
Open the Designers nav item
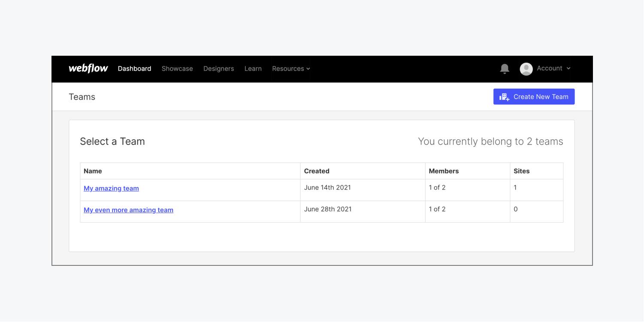click(x=219, y=69)
